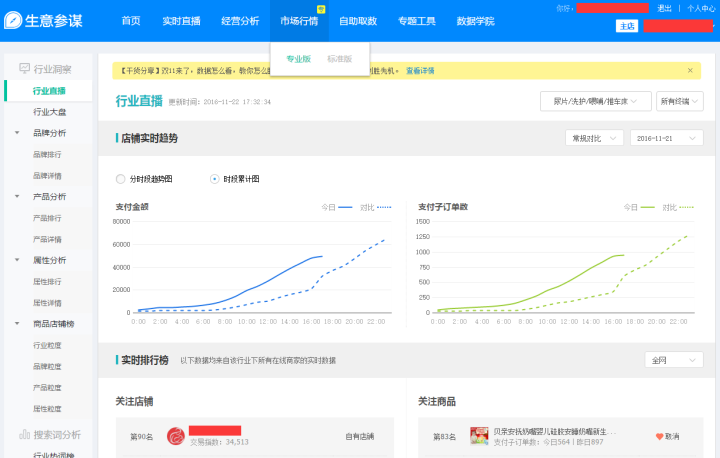Switch to 专业版 under 市场行情
The width and height of the screenshot is (720, 458).
pos(298,59)
